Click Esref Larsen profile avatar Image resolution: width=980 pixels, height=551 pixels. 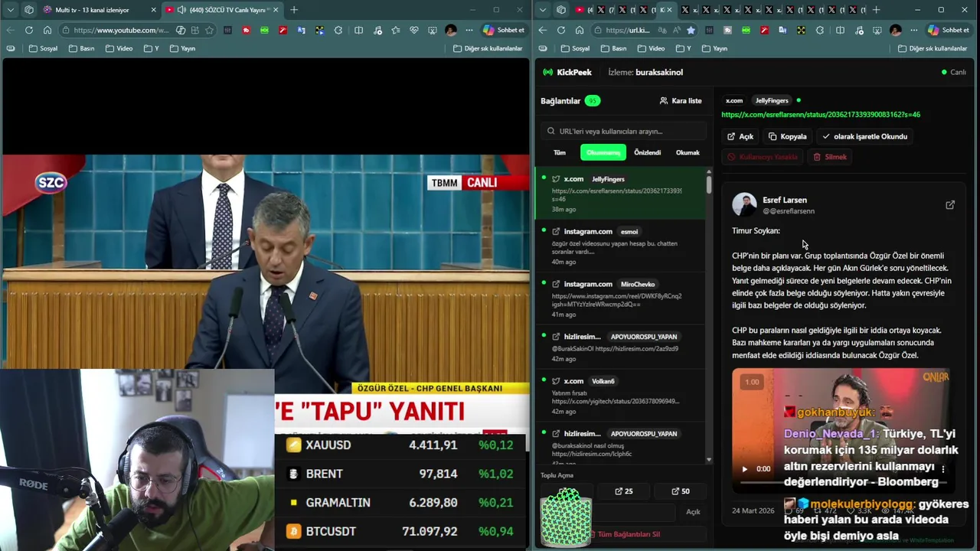744,205
